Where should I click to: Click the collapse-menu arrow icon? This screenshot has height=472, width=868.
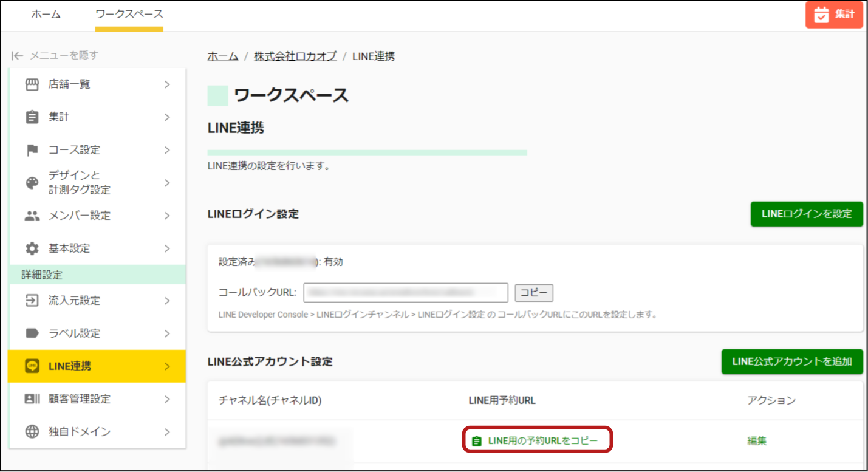(17, 55)
